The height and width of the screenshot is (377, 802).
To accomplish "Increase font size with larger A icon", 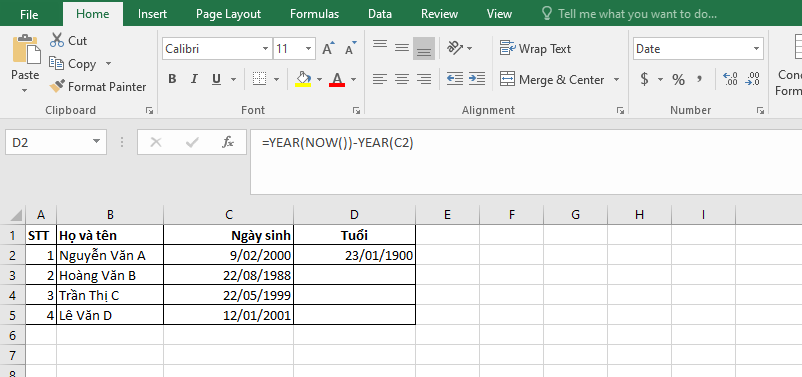I will tap(328, 49).
